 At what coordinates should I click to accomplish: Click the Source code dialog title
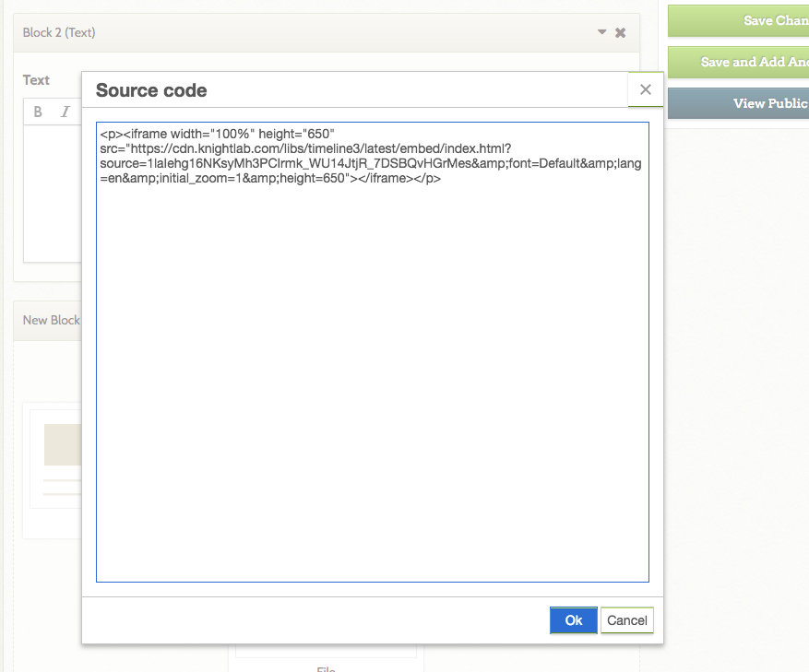pos(151,90)
